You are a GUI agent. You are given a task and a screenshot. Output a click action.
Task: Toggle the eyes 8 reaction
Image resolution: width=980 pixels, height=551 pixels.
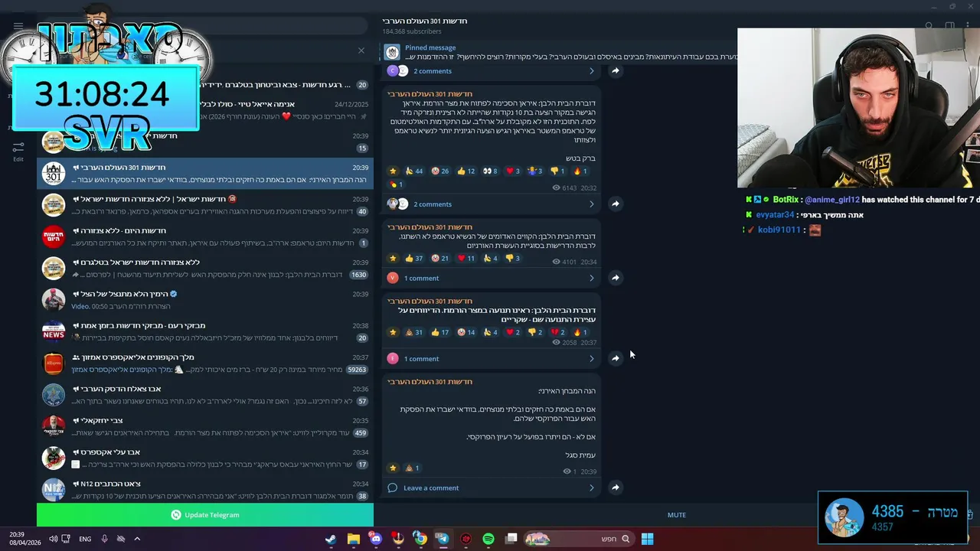point(490,171)
